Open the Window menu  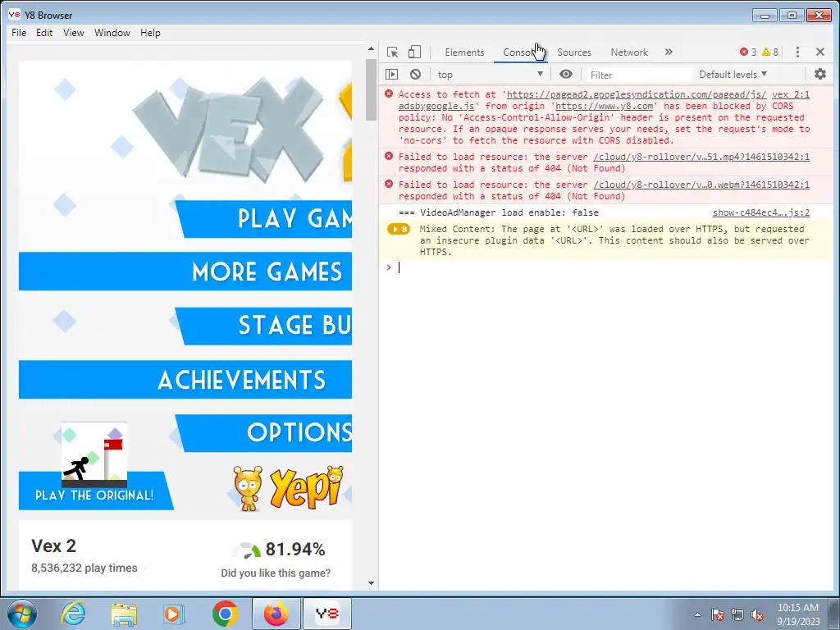[x=112, y=33]
